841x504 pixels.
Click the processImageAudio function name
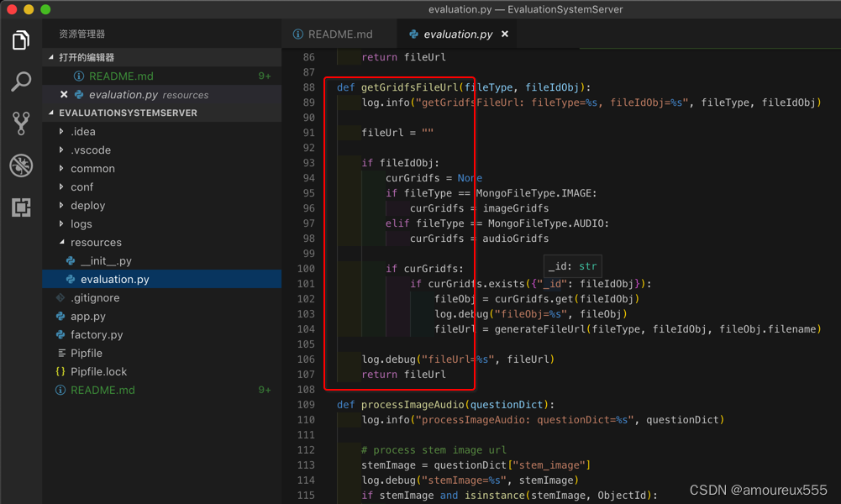pyautogui.click(x=413, y=405)
